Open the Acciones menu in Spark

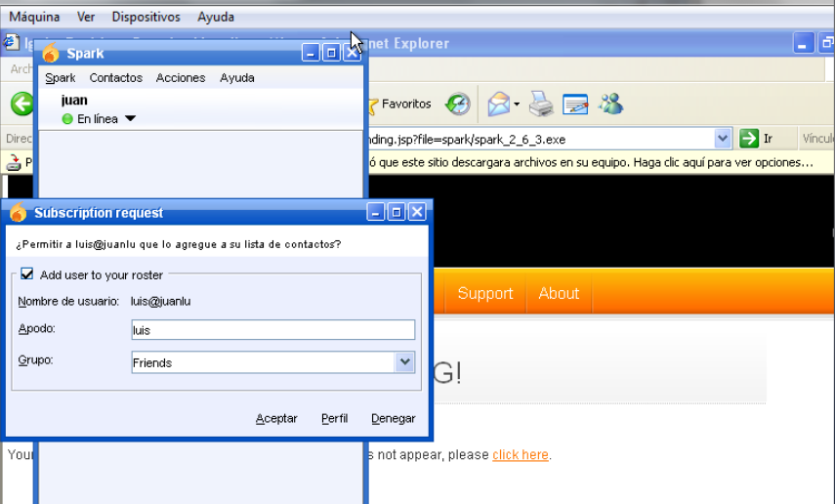(x=181, y=78)
